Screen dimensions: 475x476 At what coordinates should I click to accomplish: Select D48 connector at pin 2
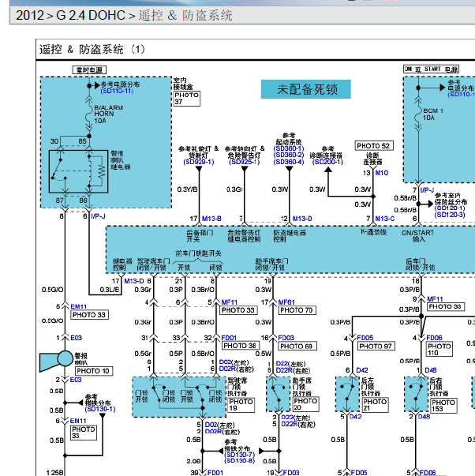424,417
